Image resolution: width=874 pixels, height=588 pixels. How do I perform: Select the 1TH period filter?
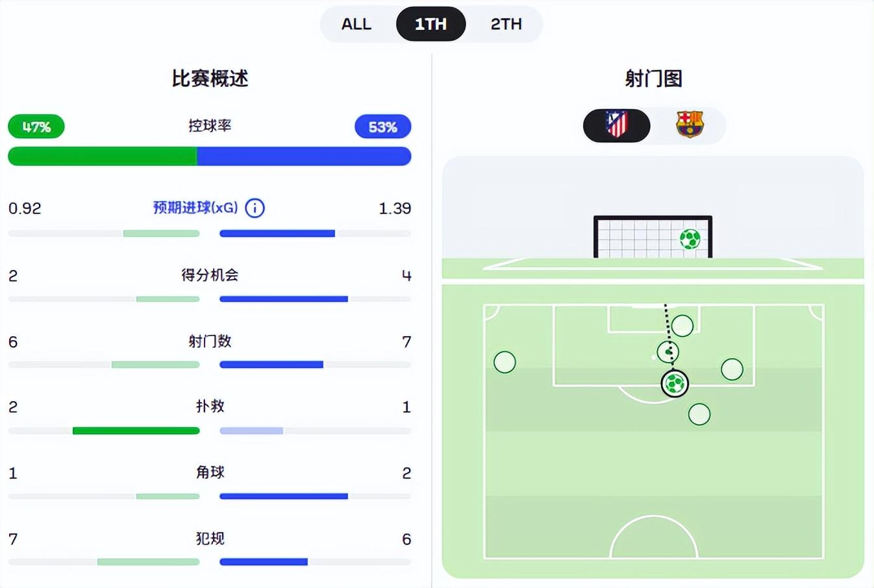click(x=431, y=24)
